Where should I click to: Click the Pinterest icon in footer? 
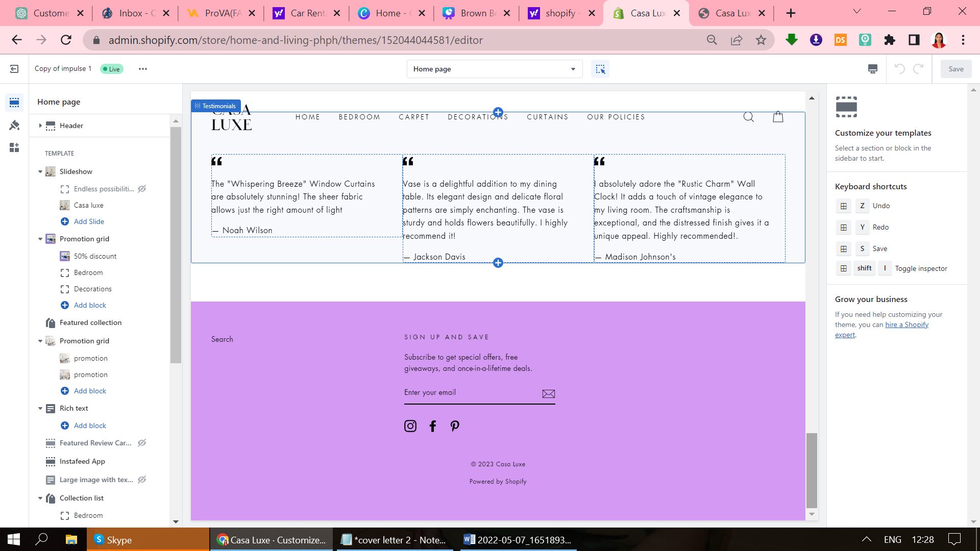click(x=455, y=426)
